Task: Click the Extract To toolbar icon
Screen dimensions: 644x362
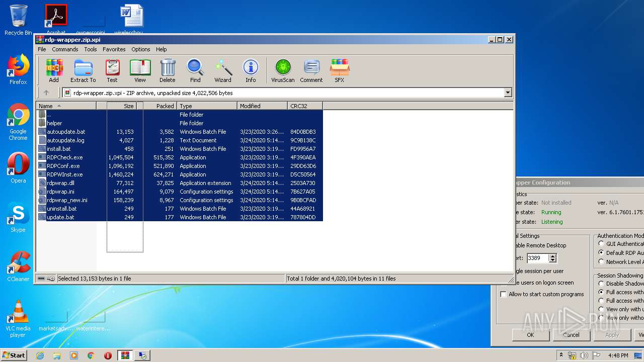Action: click(x=83, y=71)
